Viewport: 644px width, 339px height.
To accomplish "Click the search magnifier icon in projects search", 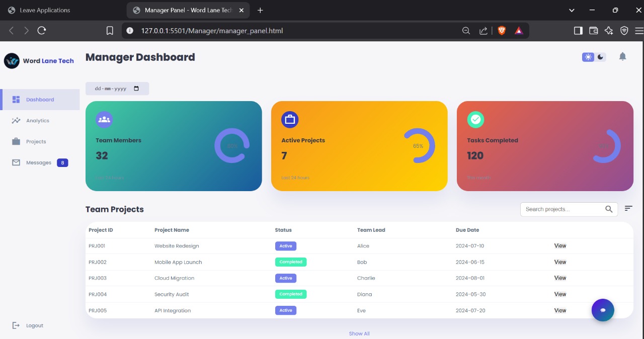I will click(x=609, y=209).
